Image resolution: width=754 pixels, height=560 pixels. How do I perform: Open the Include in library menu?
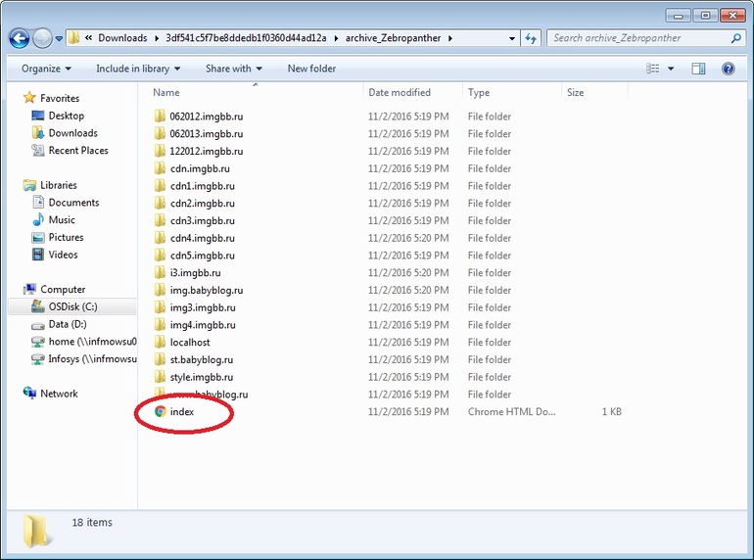138,69
